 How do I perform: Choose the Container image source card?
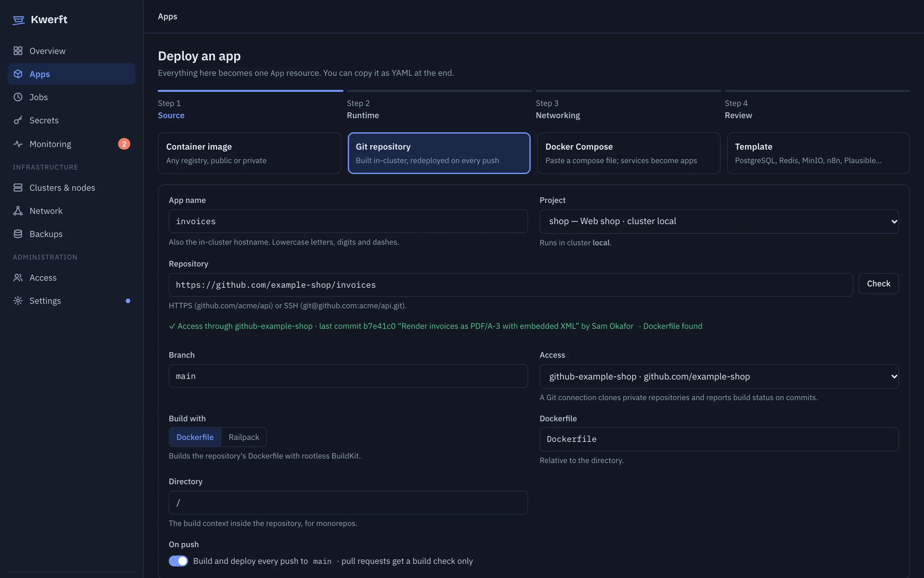249,153
